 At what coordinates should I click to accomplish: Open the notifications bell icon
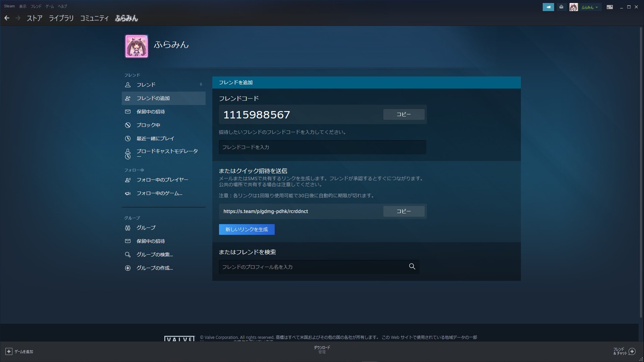point(561,7)
